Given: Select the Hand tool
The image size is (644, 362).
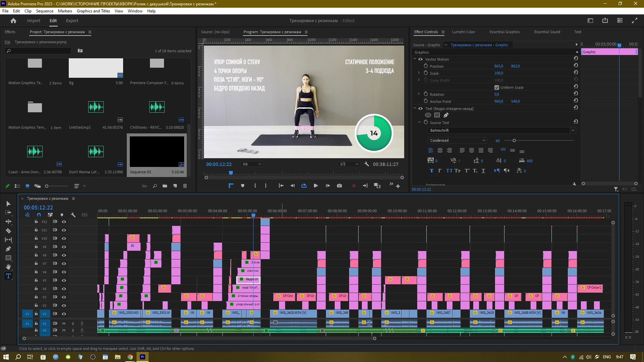Looking at the screenshot, I should [8, 267].
